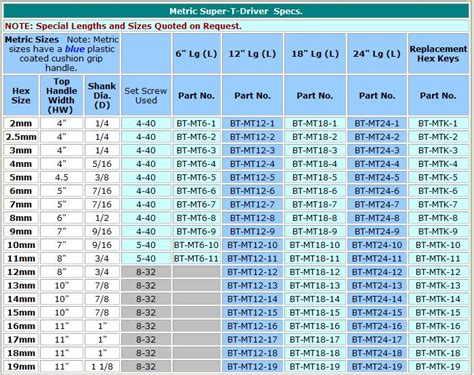The width and height of the screenshot is (474, 375).
Task: Select the '5mm' hex size cell
Action: [21, 177]
